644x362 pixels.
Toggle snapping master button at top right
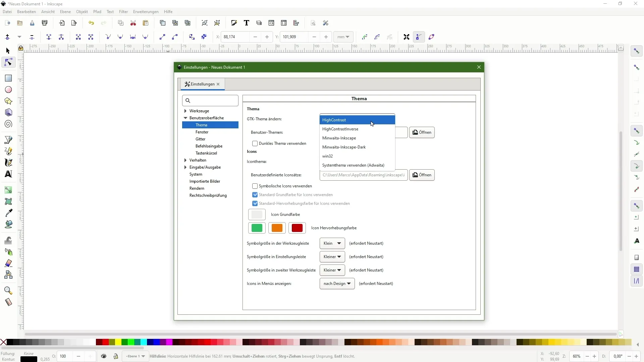(x=637, y=51)
